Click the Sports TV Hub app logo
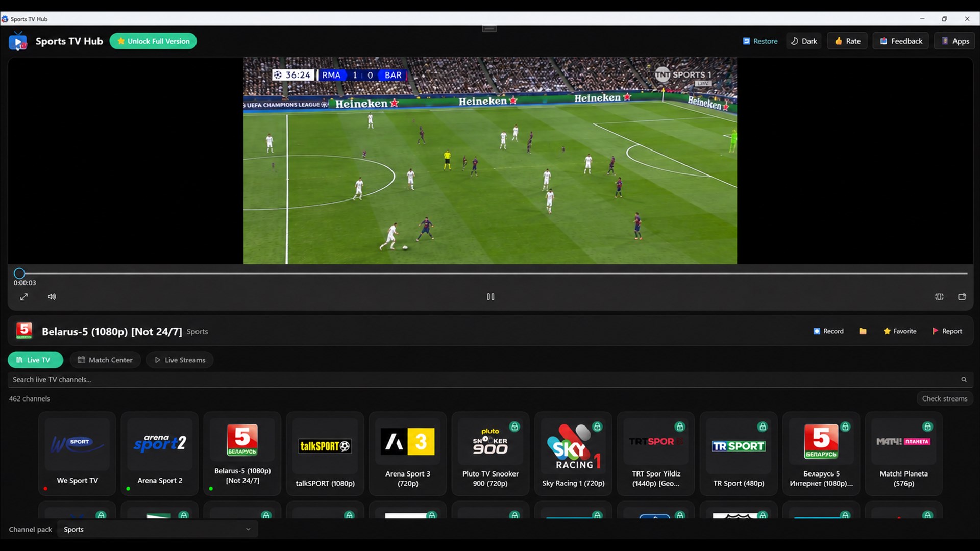This screenshot has width=980, height=551. click(x=18, y=41)
